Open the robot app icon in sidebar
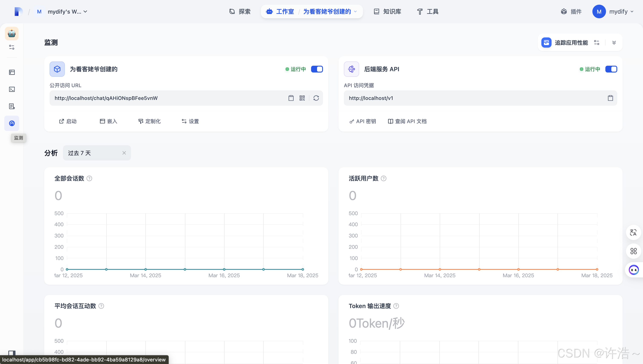This screenshot has width=643, height=364. [12, 34]
